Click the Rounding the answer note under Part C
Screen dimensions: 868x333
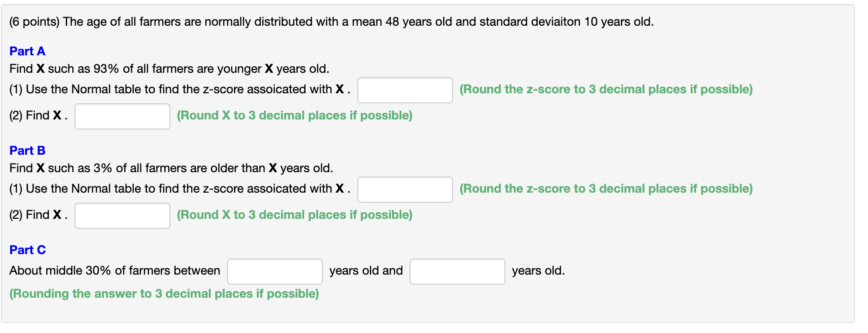(164, 293)
